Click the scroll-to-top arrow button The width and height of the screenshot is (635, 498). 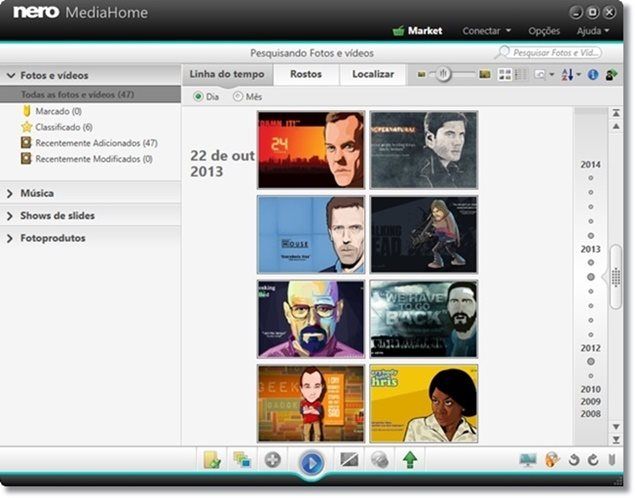click(x=616, y=113)
